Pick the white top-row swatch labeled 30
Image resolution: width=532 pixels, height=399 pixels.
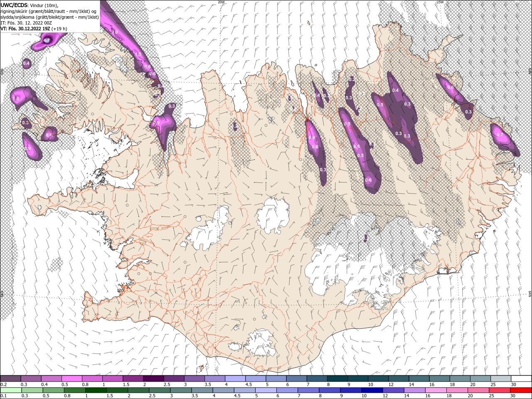(x=521, y=379)
